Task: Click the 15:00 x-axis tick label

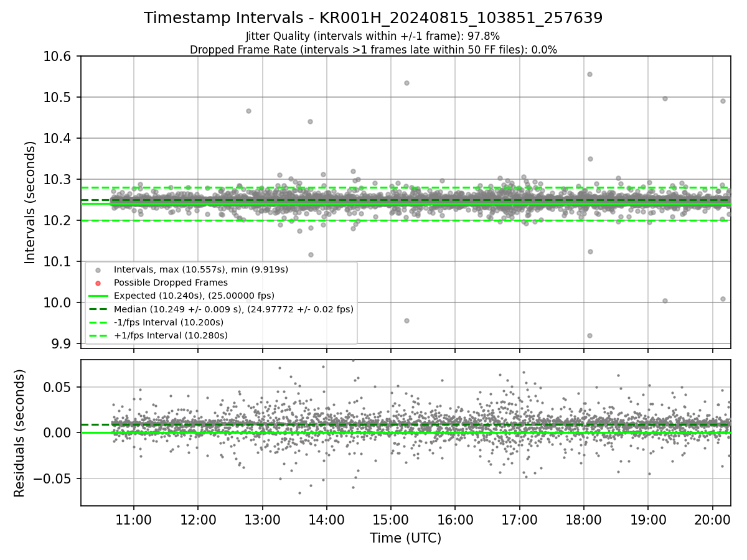Action: [391, 520]
